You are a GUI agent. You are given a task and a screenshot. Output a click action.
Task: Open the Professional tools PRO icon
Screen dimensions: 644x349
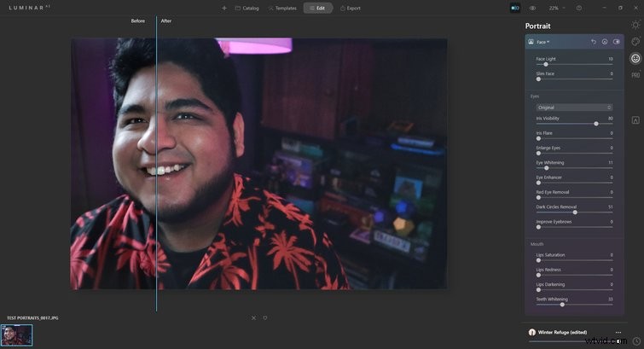635,75
